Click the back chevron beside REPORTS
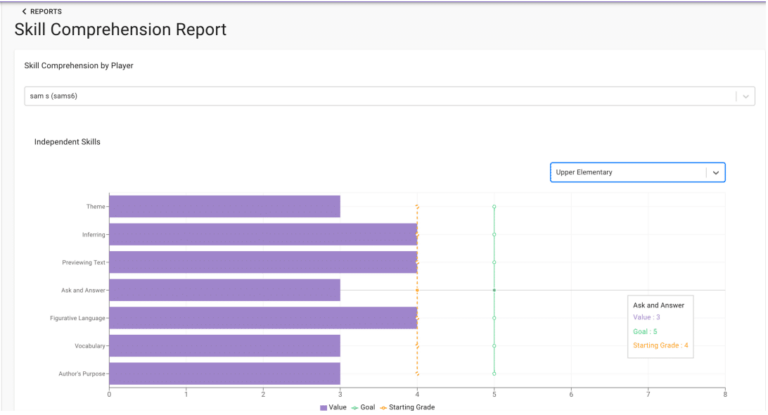The image size is (768, 415). click(24, 11)
